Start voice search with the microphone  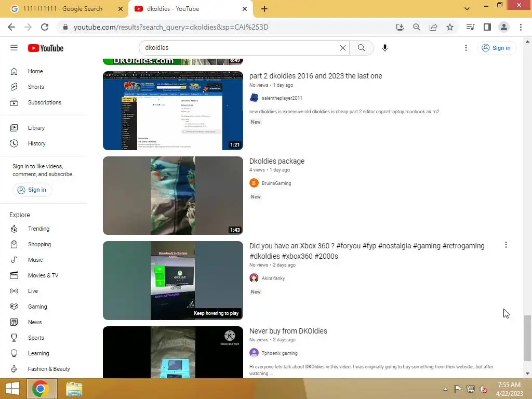click(x=385, y=48)
